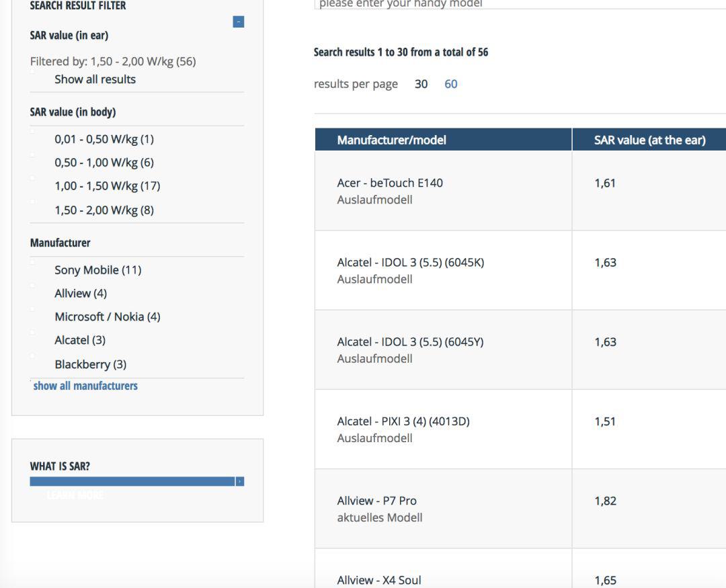Filter by manufacturer Alcatel (3) in sidebar
726x588 pixels.
pyautogui.click(x=79, y=340)
